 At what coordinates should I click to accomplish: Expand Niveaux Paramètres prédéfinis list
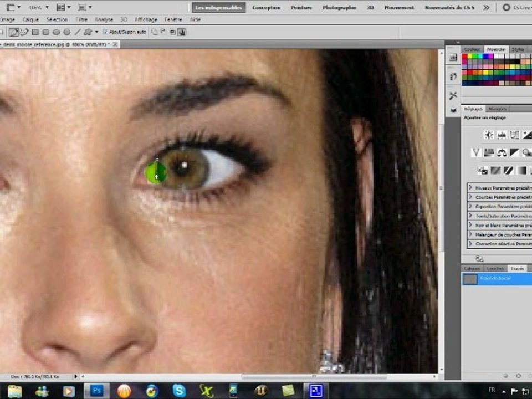470,188
